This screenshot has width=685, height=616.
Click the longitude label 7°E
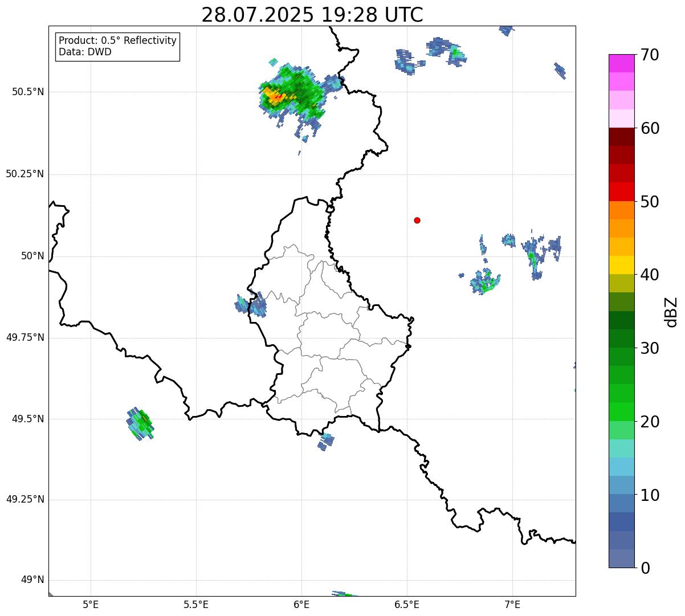pyautogui.click(x=512, y=604)
